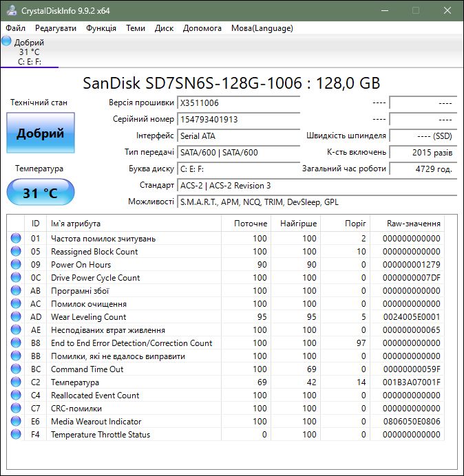Click status orb for Drive Power Cycle Count
This screenshot has height=476, width=464.
[x=16, y=277]
